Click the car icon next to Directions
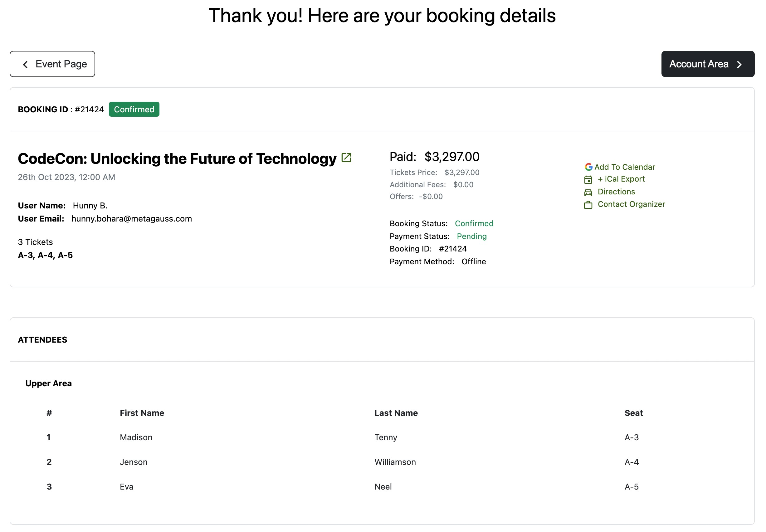This screenshot has height=532, width=766. click(588, 192)
